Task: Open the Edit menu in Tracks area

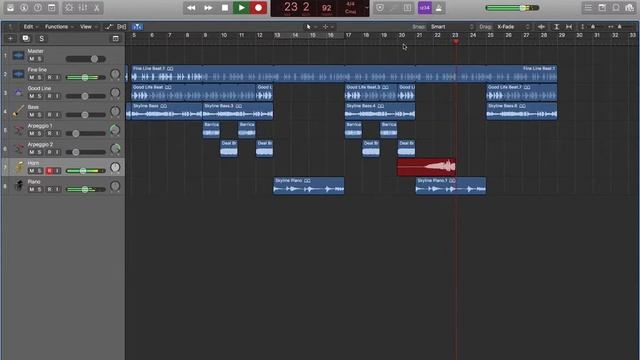Action: (x=30, y=27)
